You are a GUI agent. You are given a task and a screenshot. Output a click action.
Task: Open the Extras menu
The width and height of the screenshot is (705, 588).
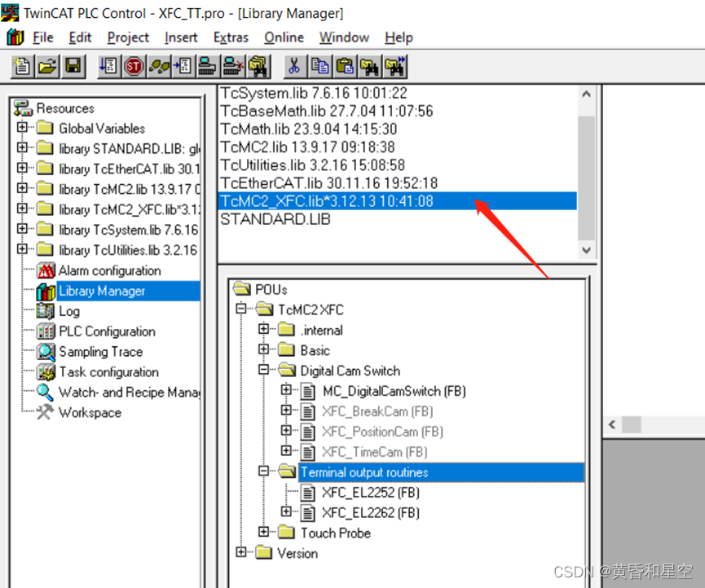click(x=231, y=37)
